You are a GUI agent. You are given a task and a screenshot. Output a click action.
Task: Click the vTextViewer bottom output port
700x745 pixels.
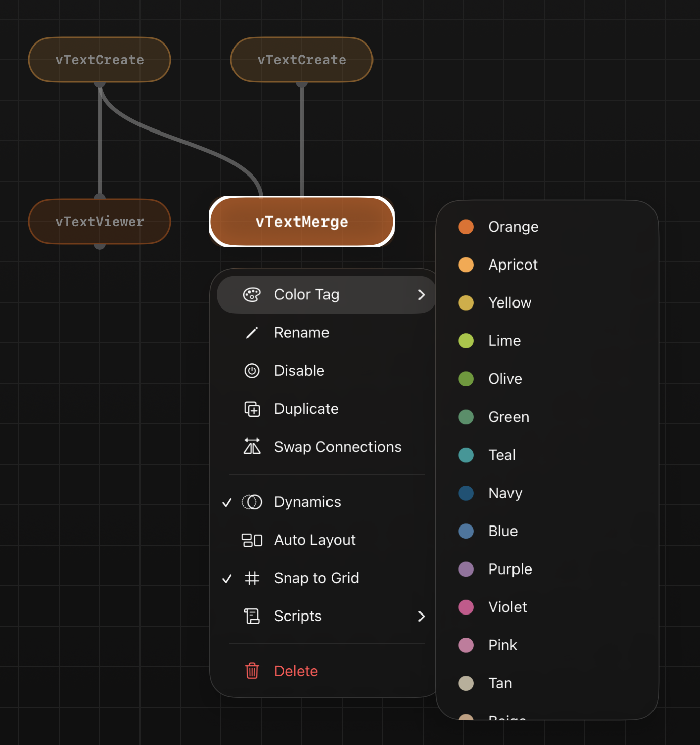click(x=100, y=246)
